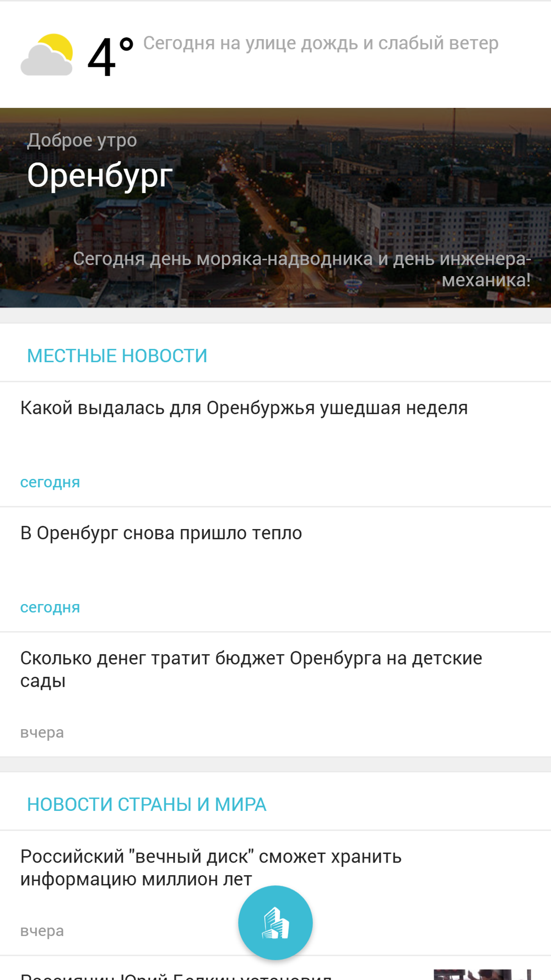Open the article about Оренбуржья ушедшая неделя

[x=275, y=444]
